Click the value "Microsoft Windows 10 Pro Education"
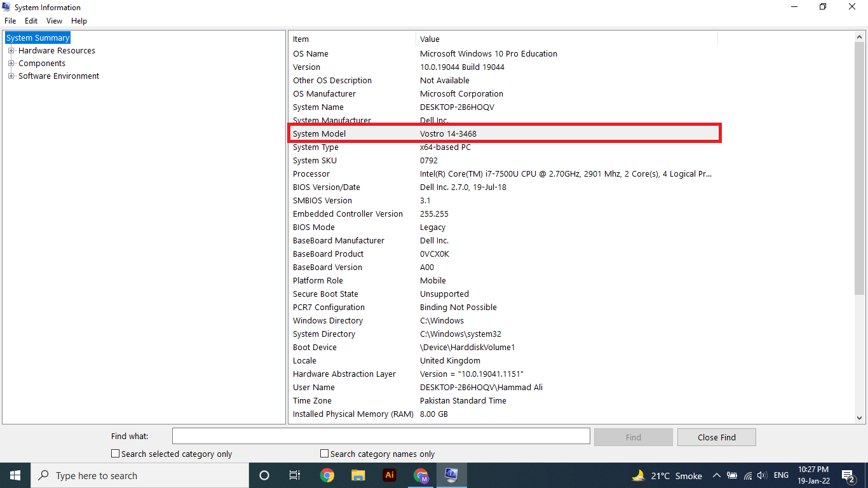 click(489, 54)
